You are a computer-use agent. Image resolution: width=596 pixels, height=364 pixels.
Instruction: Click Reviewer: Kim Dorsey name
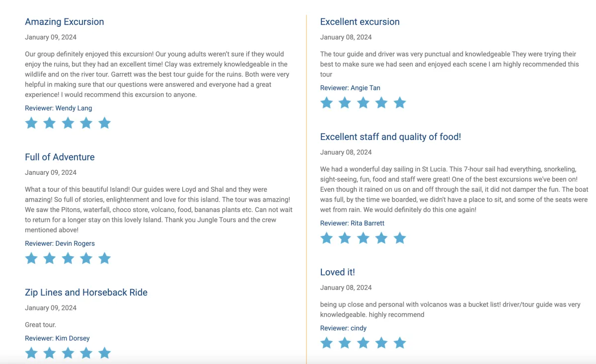57,338
